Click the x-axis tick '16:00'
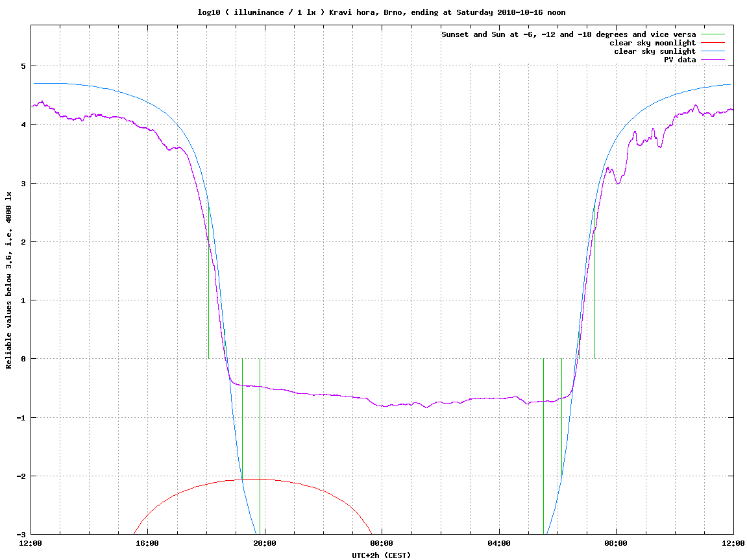 148,543
